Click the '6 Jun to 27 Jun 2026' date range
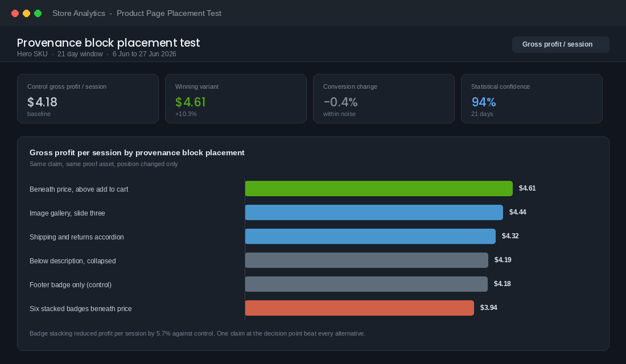Screen dimensions: 626x364 point(144,54)
